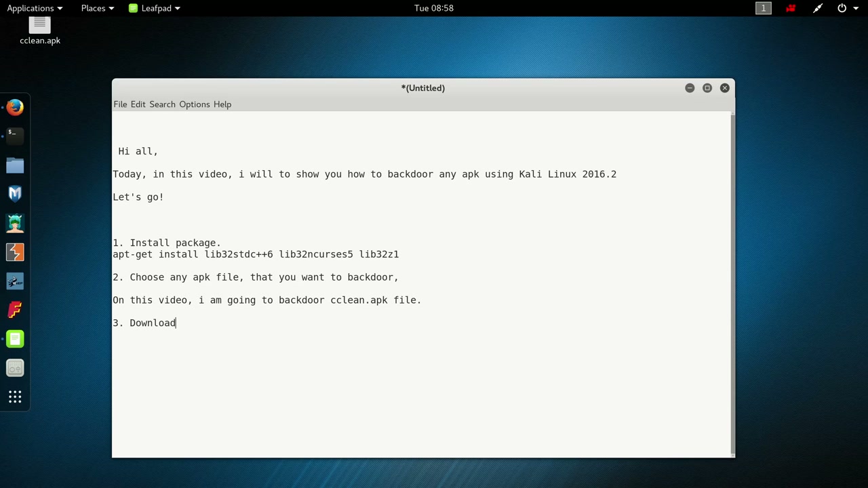The image size is (868, 488).
Task: Click the 'Today, in this video' line
Action: pyautogui.click(x=365, y=174)
